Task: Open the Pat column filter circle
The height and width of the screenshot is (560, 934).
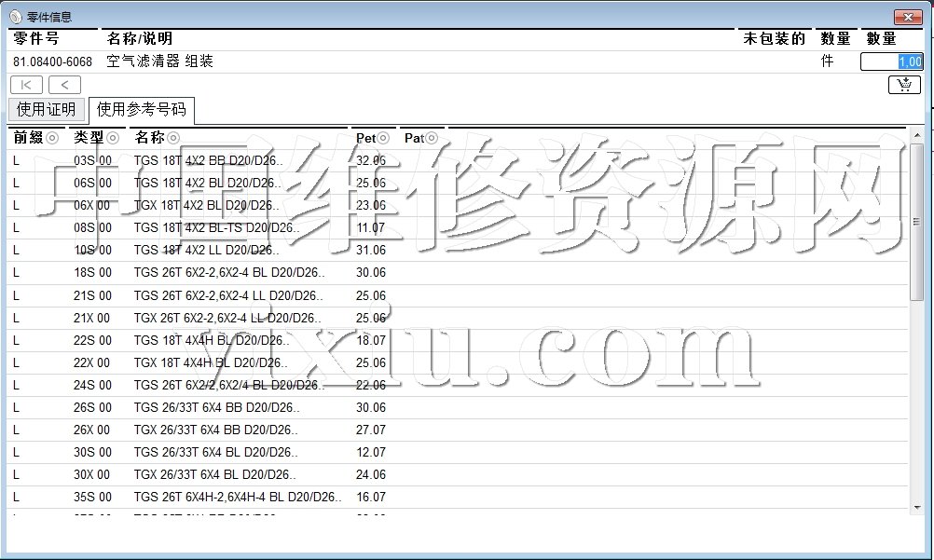Action: pos(431,138)
